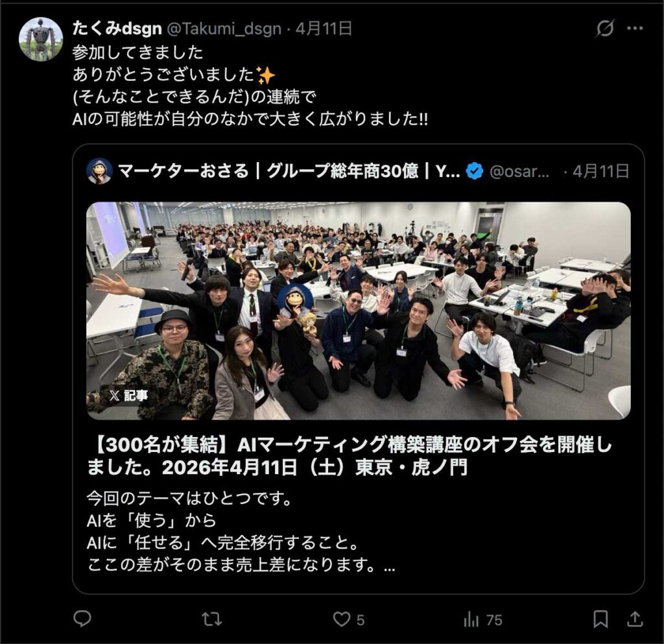Open the たくみdsgn display name link
Screen dimensions: 664x644
[117, 29]
